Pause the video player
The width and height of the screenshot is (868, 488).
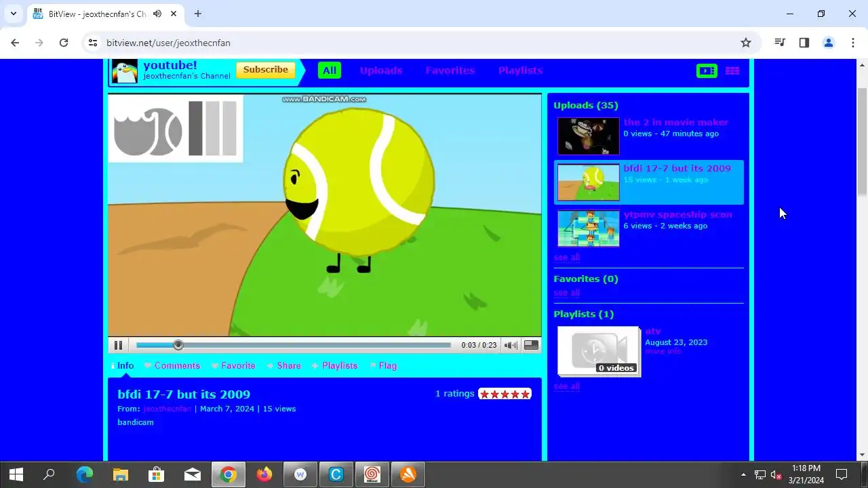pos(118,345)
